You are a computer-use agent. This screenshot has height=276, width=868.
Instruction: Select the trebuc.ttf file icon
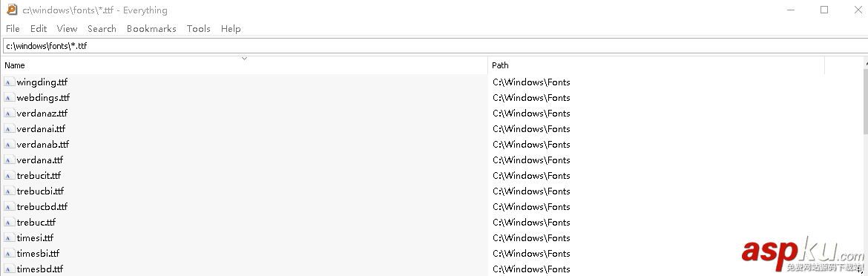tap(9, 223)
